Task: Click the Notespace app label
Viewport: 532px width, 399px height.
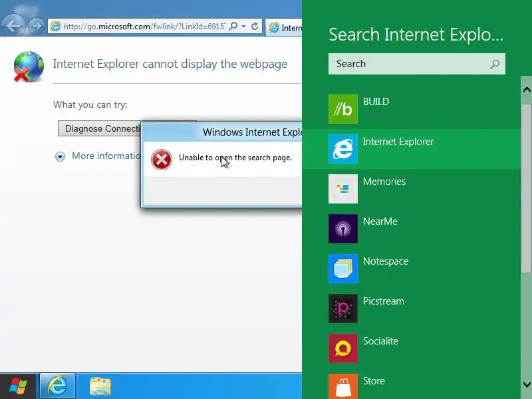Action: pos(386,261)
